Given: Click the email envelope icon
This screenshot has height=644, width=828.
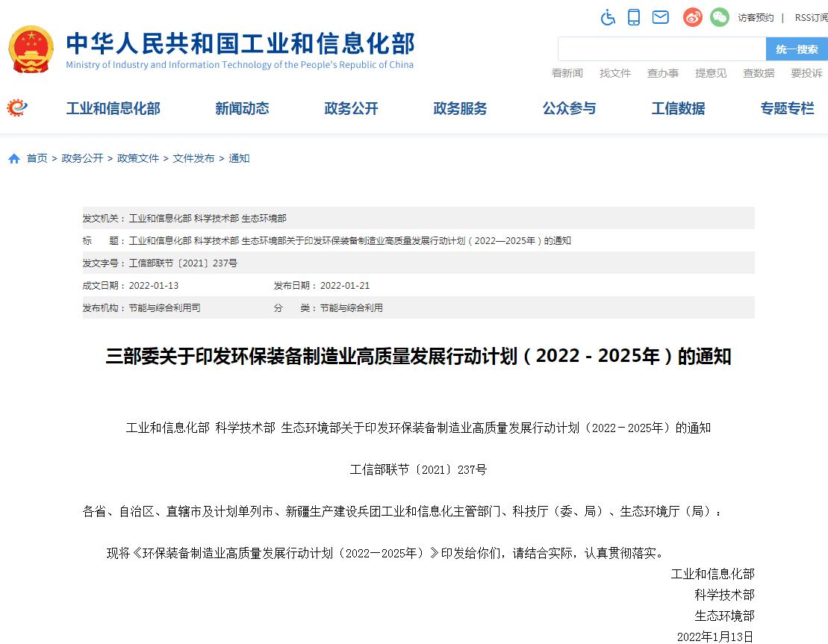Looking at the screenshot, I should point(661,17).
